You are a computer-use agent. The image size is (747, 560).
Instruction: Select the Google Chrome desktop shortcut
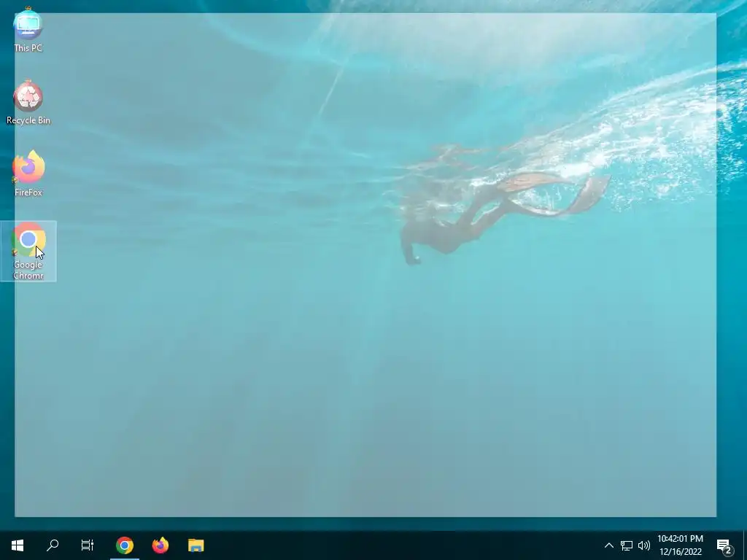[28, 251]
